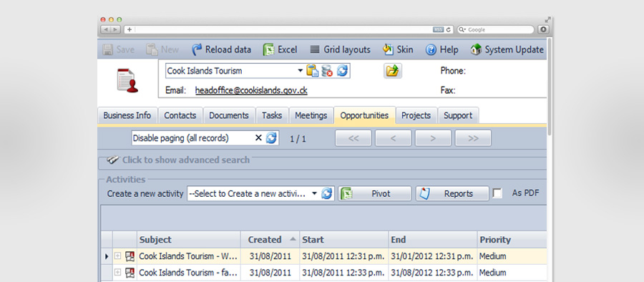The height and width of the screenshot is (282, 644).
Task: Expand the second Cook Islands Tourism row
Action: 118,272
